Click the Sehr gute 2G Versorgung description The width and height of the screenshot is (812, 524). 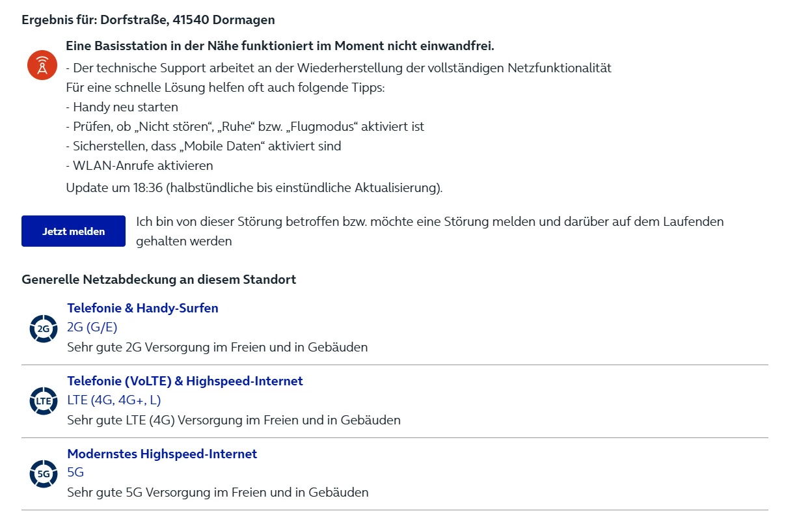(217, 347)
